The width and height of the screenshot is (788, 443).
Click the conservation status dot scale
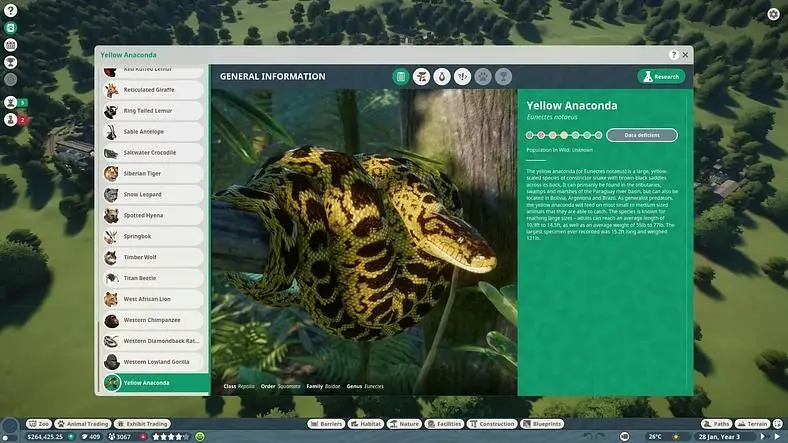[x=564, y=135]
